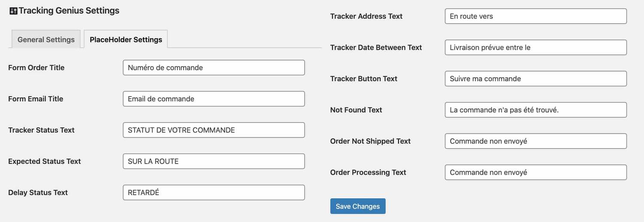Focus the Order Processing Text field
The width and height of the screenshot is (644, 222).
point(535,172)
